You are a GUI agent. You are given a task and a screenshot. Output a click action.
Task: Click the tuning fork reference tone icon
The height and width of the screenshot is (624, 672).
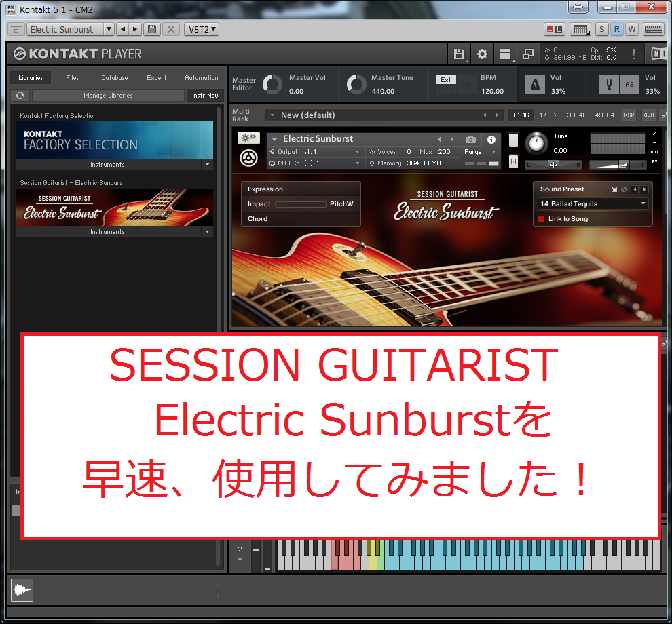click(609, 84)
